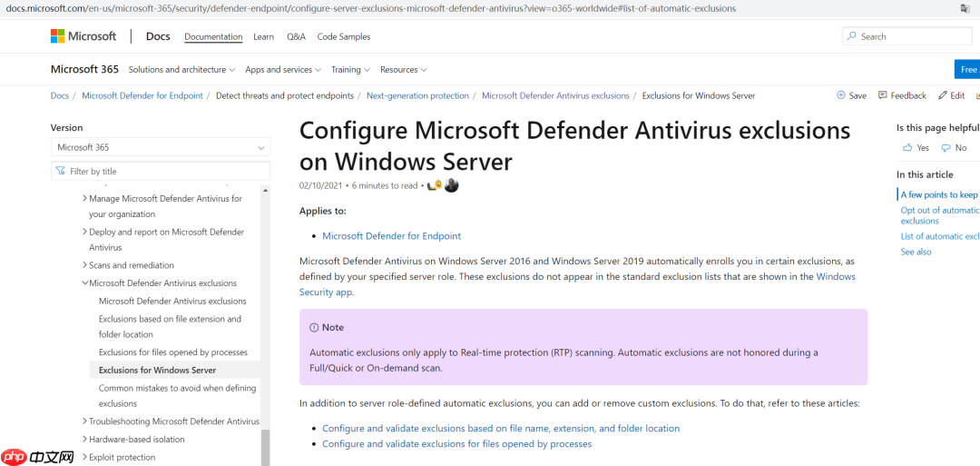This screenshot has height=466, width=980.
Task: Jump to A few points to keep section
Action: (x=939, y=194)
